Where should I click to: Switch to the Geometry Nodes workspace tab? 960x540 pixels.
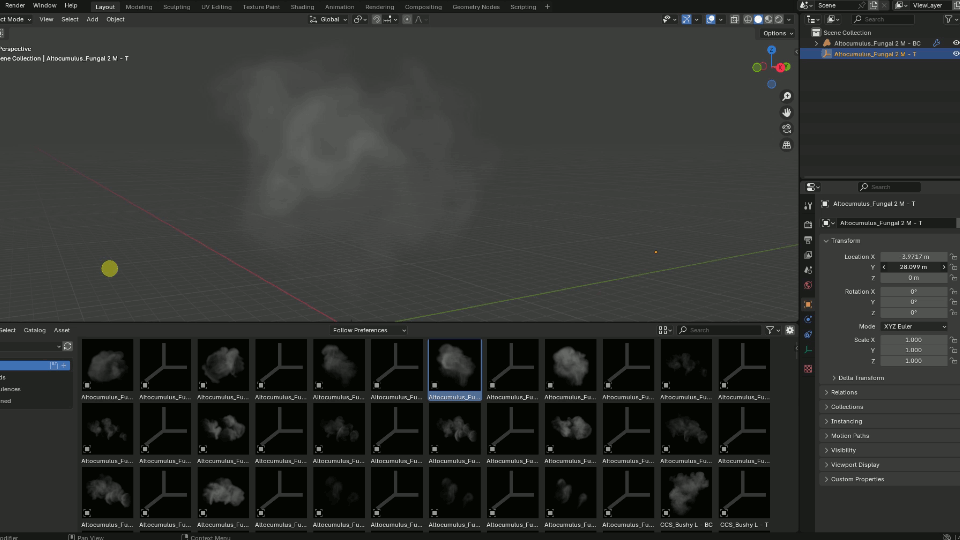pyautogui.click(x=476, y=7)
